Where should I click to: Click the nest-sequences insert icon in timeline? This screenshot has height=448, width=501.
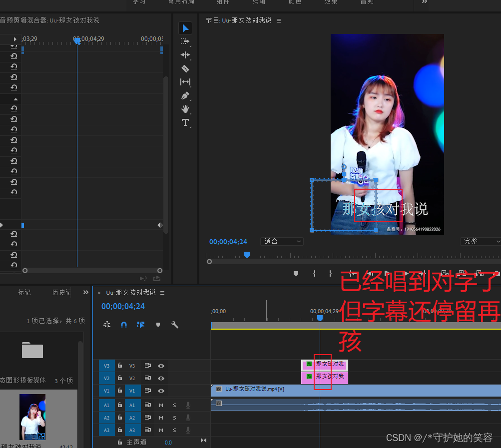[x=107, y=325]
